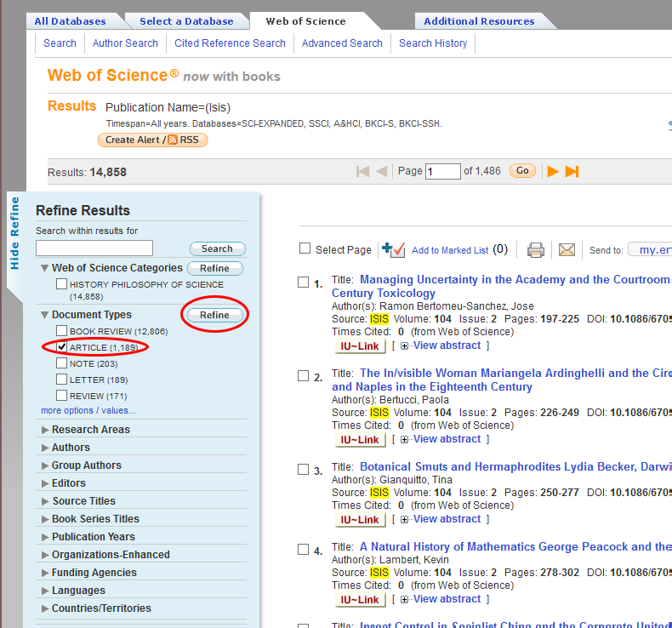
Task: Toggle the Select Page checkbox
Action: pos(305,248)
